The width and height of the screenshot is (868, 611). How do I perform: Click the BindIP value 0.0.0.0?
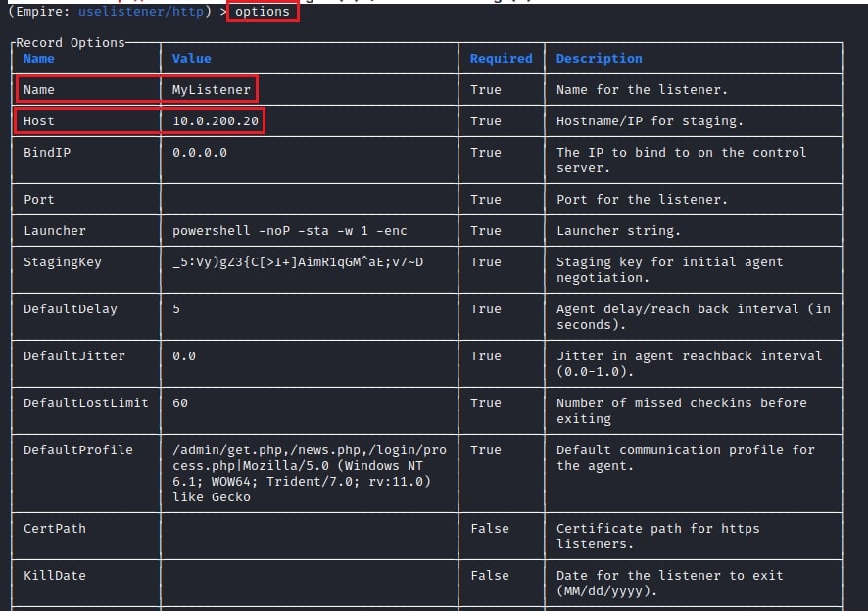click(x=200, y=152)
